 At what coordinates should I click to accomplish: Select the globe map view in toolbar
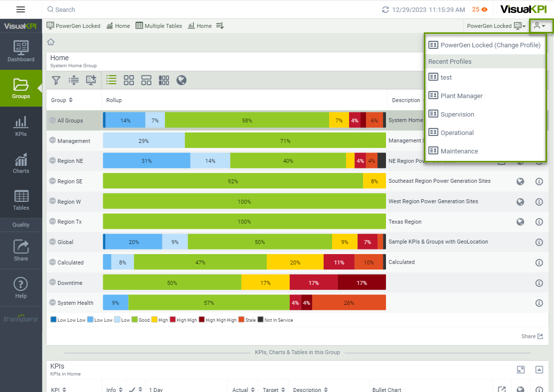coord(182,80)
